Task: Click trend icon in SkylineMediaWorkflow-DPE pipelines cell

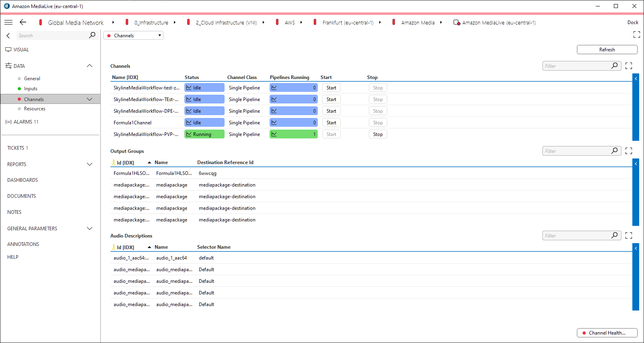Action: pos(274,111)
